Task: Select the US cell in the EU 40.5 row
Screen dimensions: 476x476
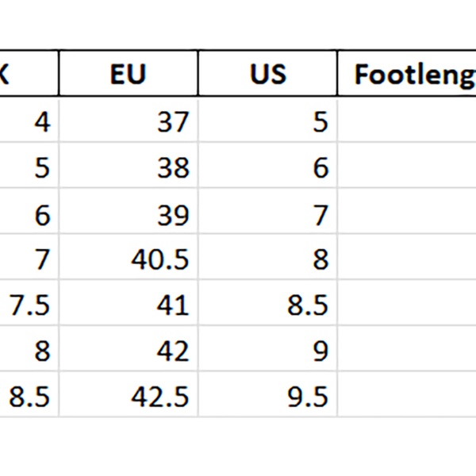Action: pyautogui.click(x=267, y=259)
